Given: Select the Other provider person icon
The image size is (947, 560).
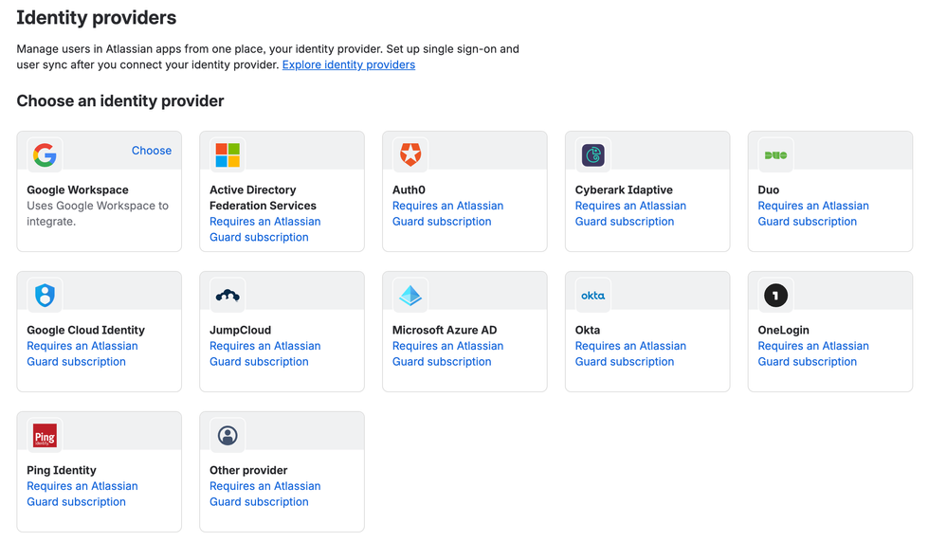Looking at the screenshot, I should click(x=228, y=436).
